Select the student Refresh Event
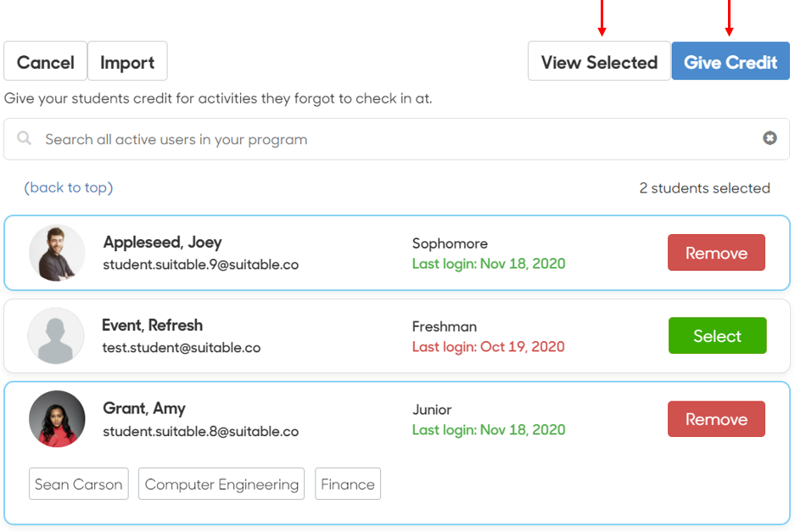The image size is (795, 532). [x=718, y=336]
